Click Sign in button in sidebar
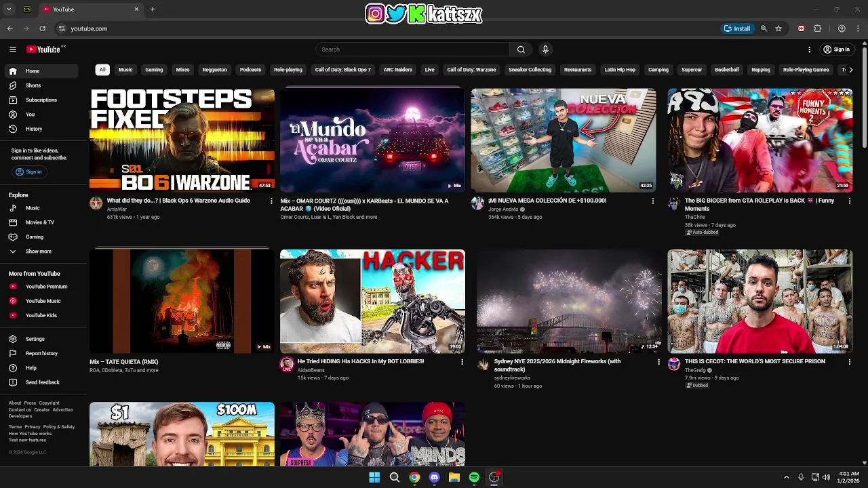The width and height of the screenshot is (868, 488). pyautogui.click(x=29, y=172)
